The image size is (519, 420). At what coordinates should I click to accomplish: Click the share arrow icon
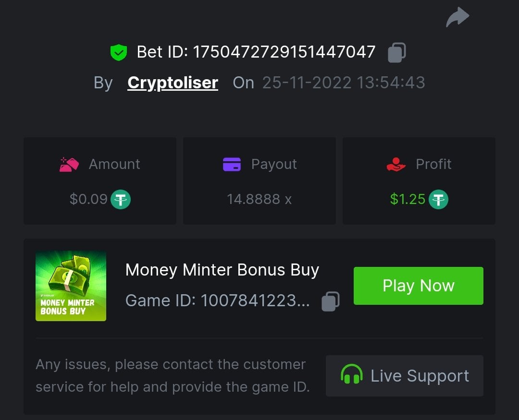click(457, 17)
